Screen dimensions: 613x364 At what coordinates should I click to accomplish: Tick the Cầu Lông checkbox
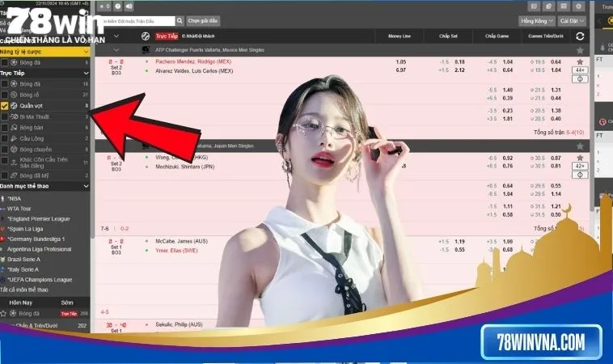(x=4, y=138)
